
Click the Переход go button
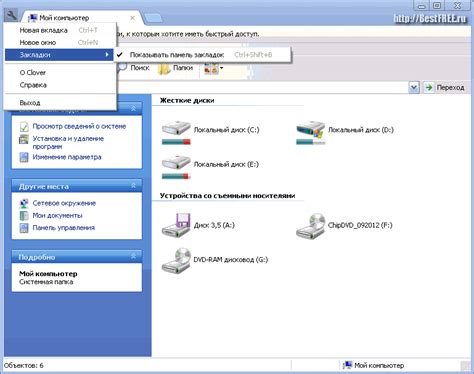click(444, 88)
